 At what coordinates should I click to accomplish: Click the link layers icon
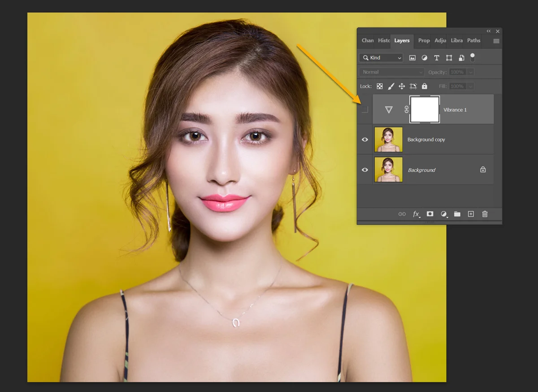(x=402, y=214)
